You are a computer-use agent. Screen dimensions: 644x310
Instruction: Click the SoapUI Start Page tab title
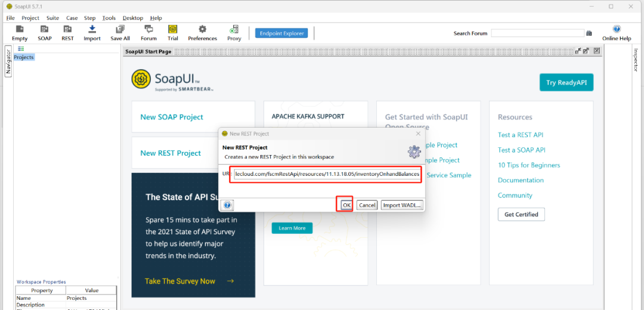[148, 51]
